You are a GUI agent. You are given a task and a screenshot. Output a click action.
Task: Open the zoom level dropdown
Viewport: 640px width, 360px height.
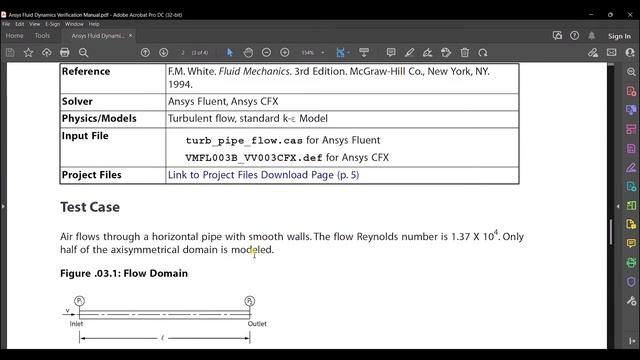tap(323, 53)
